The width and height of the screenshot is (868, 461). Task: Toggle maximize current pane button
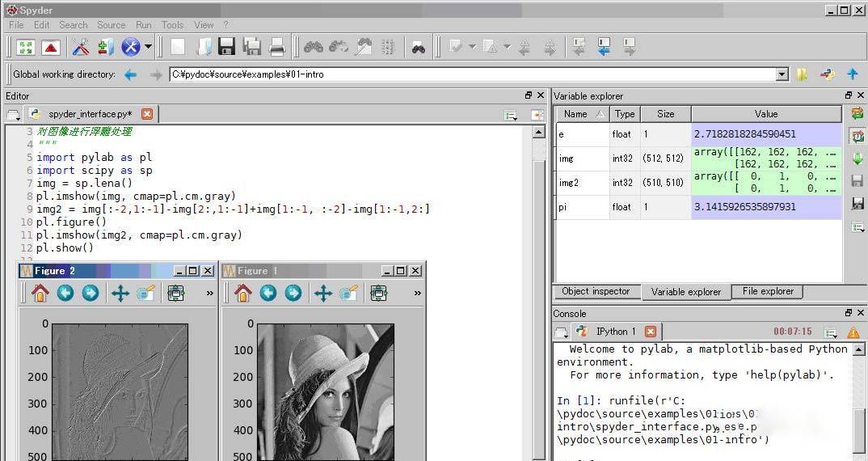click(25, 47)
